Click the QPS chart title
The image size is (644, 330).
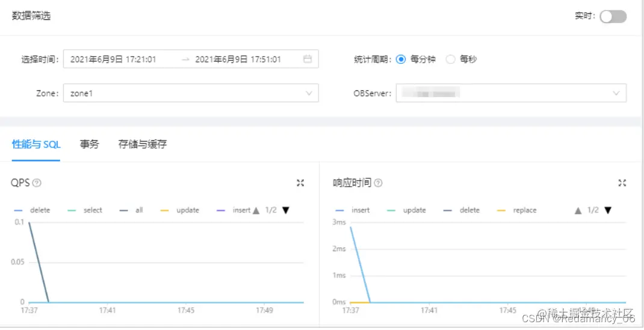tap(20, 183)
